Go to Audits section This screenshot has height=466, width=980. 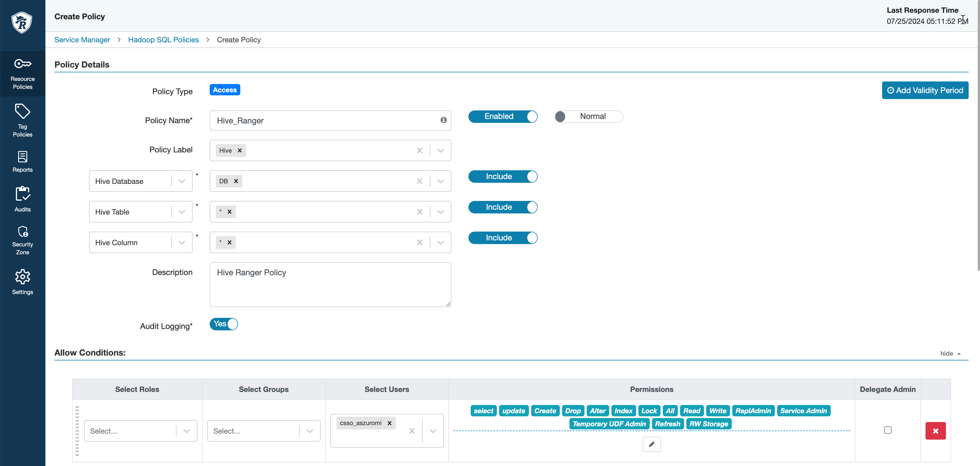pos(22,199)
